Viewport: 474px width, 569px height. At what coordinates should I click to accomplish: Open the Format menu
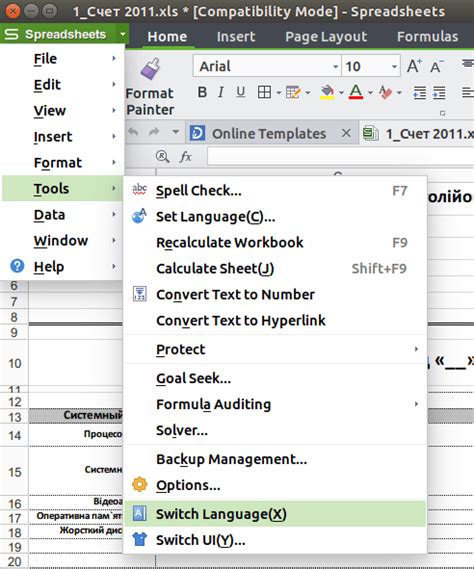(63, 163)
